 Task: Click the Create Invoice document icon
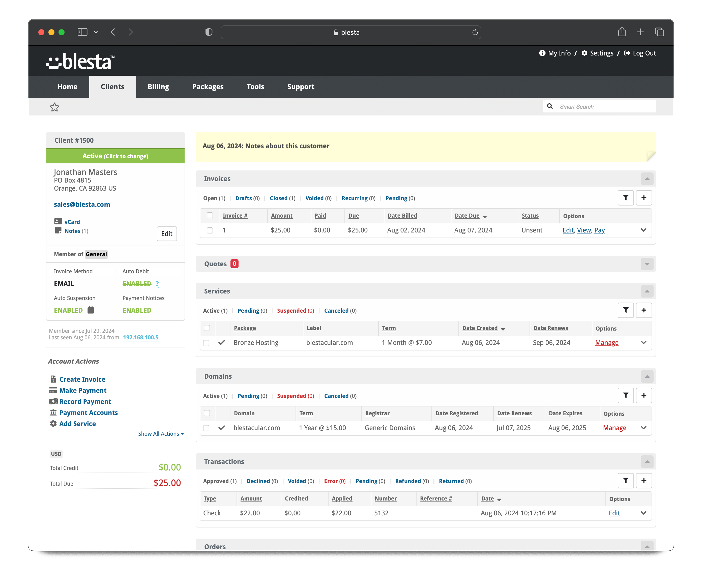53,379
